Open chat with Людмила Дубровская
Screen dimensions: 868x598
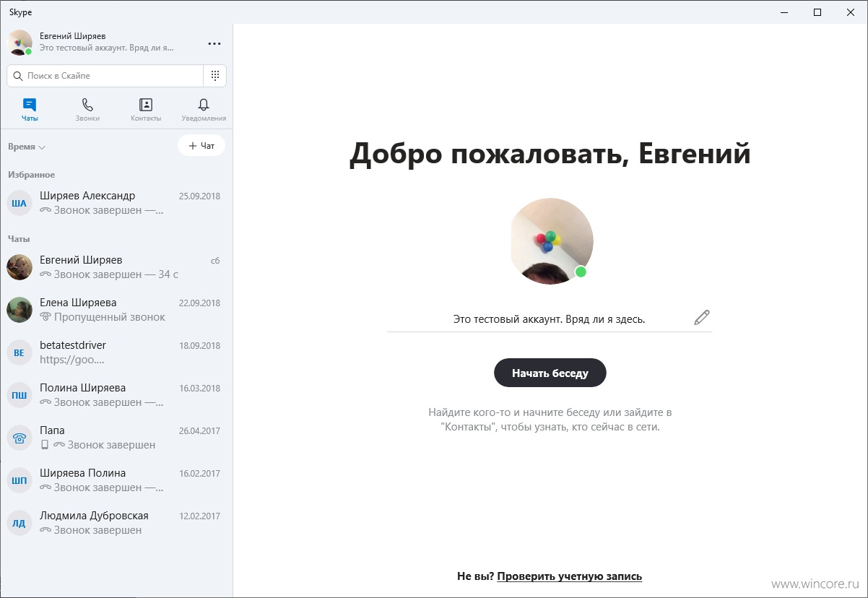click(116, 523)
